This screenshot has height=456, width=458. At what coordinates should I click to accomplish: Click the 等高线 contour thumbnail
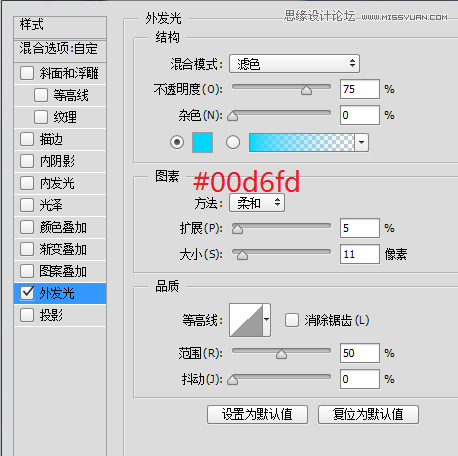246,320
